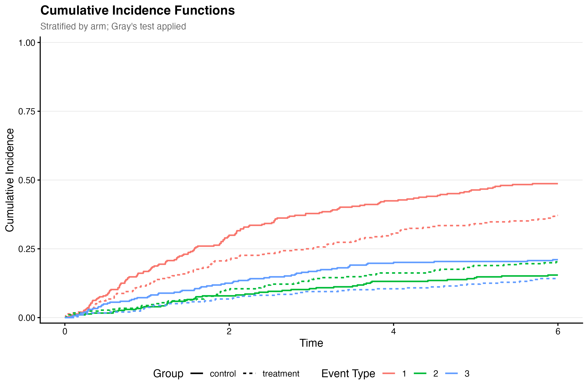Click the "Time" x-axis title

[x=311, y=343]
